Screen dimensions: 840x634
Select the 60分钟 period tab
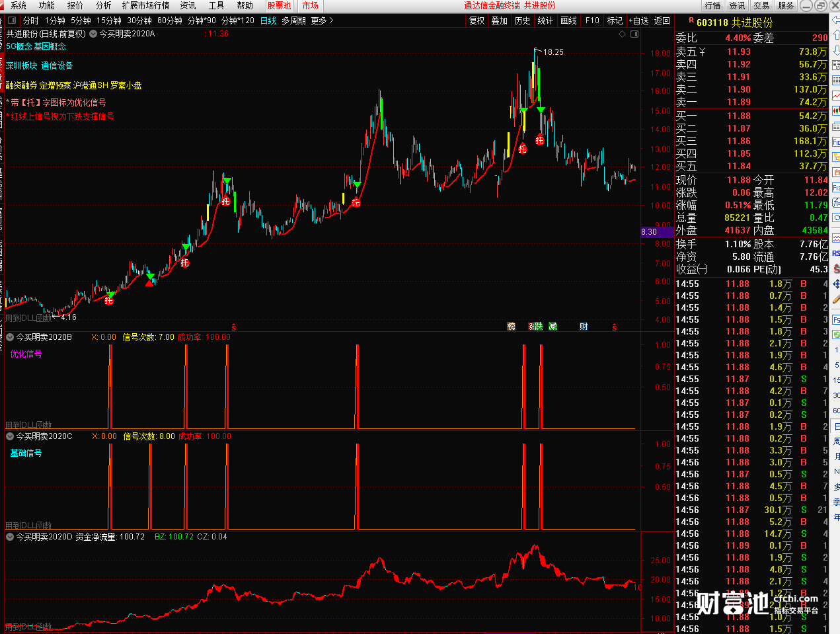click(x=170, y=20)
